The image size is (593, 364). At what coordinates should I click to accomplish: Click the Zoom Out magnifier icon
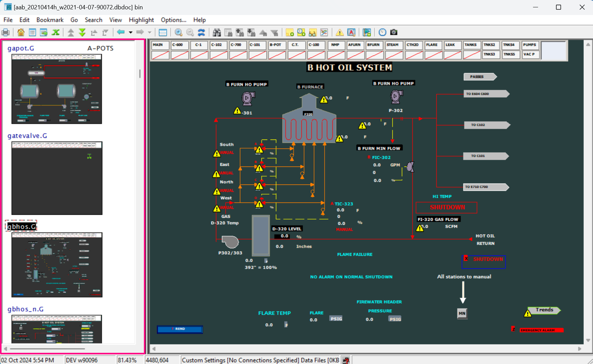(x=190, y=32)
